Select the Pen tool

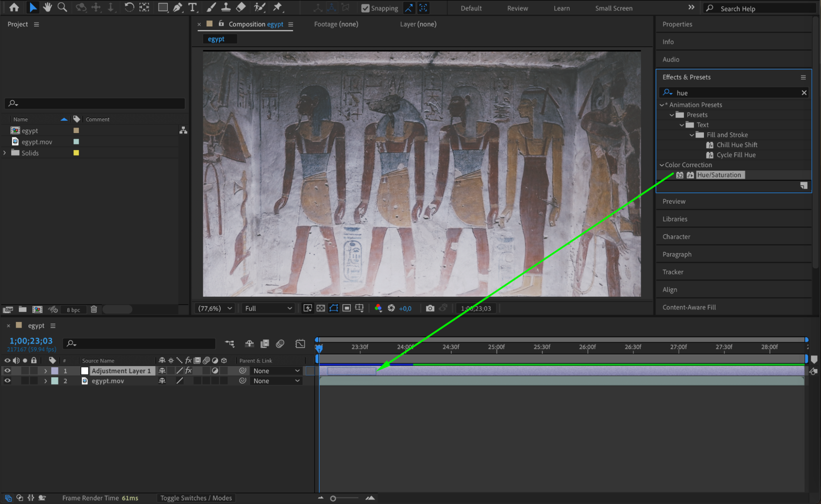tap(177, 7)
